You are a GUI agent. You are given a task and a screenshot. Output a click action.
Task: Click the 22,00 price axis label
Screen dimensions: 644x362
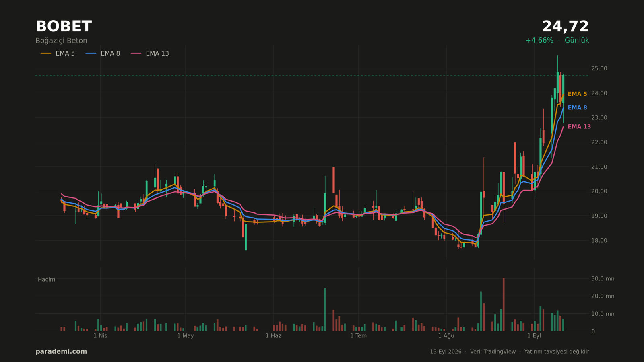pos(599,142)
